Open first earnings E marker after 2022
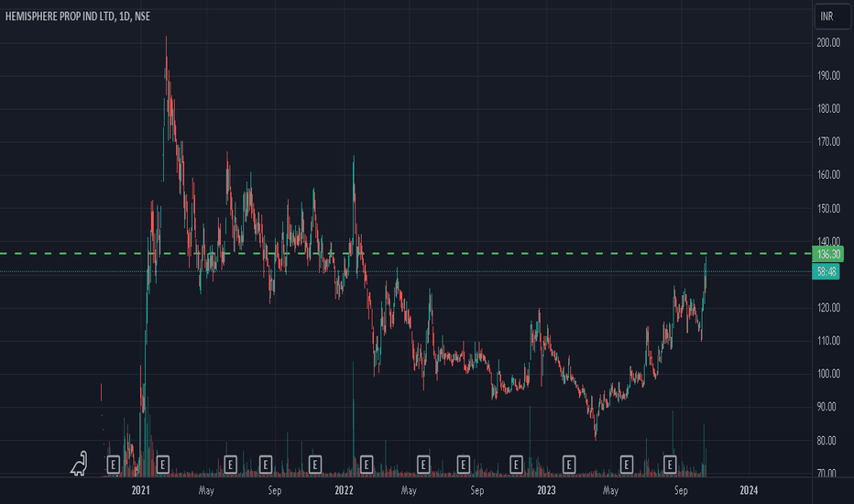Image resolution: width=854 pixels, height=504 pixels. pyautogui.click(x=366, y=465)
